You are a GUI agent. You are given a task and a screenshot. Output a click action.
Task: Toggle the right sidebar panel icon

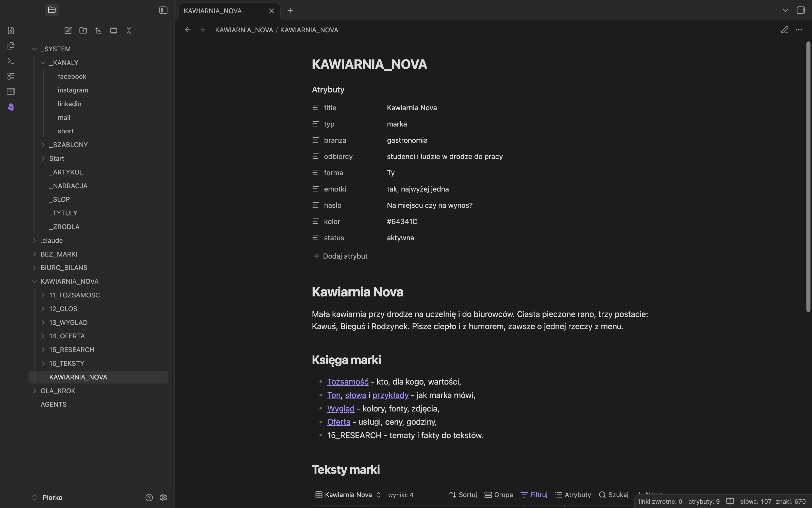[x=801, y=10]
